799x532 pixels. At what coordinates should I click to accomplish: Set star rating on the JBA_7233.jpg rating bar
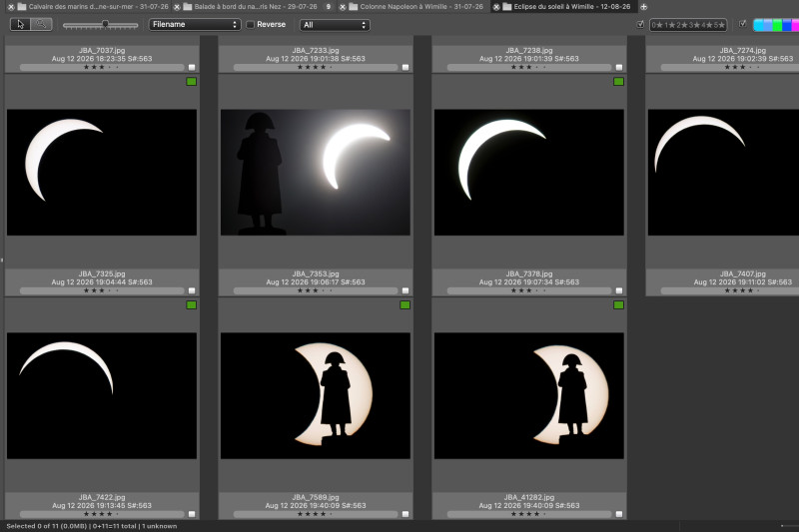[316, 67]
